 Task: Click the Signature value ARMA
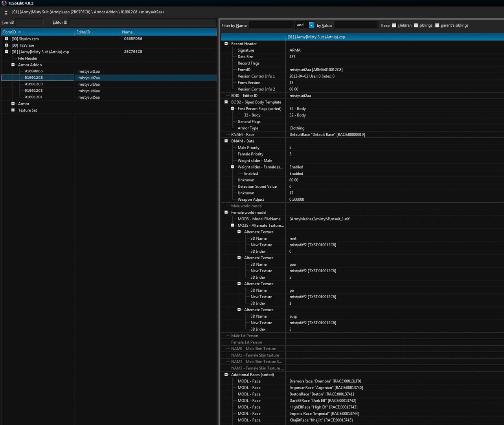point(295,50)
